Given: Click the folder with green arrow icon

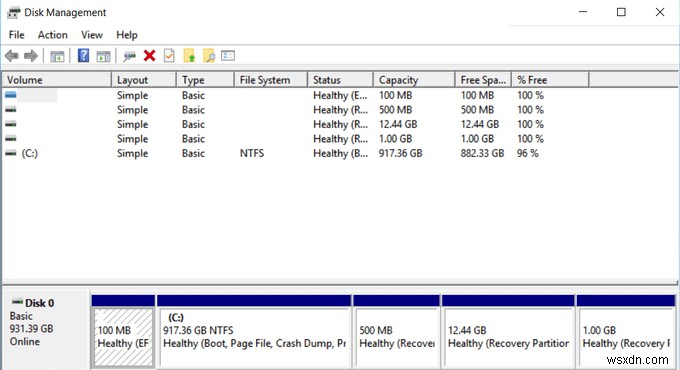Looking at the screenshot, I should 189,56.
